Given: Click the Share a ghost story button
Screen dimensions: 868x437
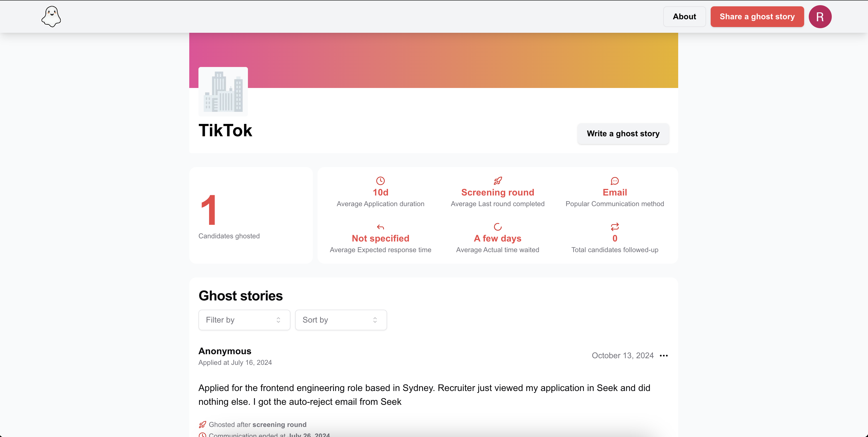Looking at the screenshot, I should (x=757, y=16).
